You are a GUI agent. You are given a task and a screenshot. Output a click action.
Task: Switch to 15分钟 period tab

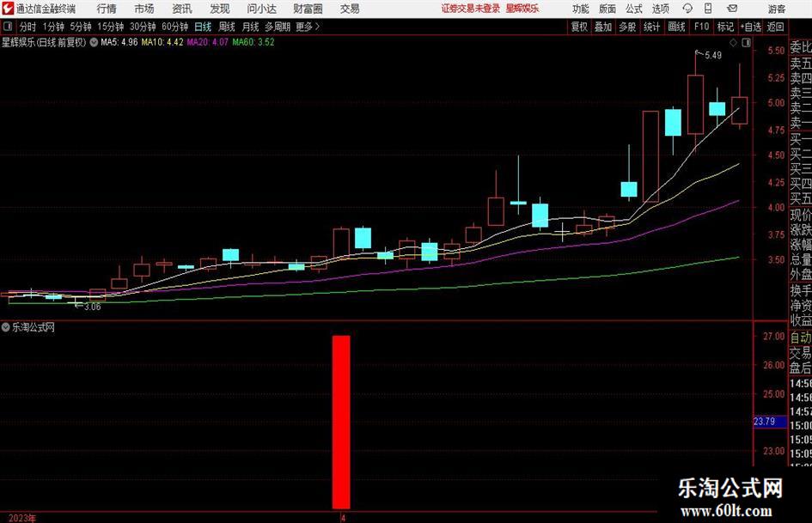[x=111, y=27]
